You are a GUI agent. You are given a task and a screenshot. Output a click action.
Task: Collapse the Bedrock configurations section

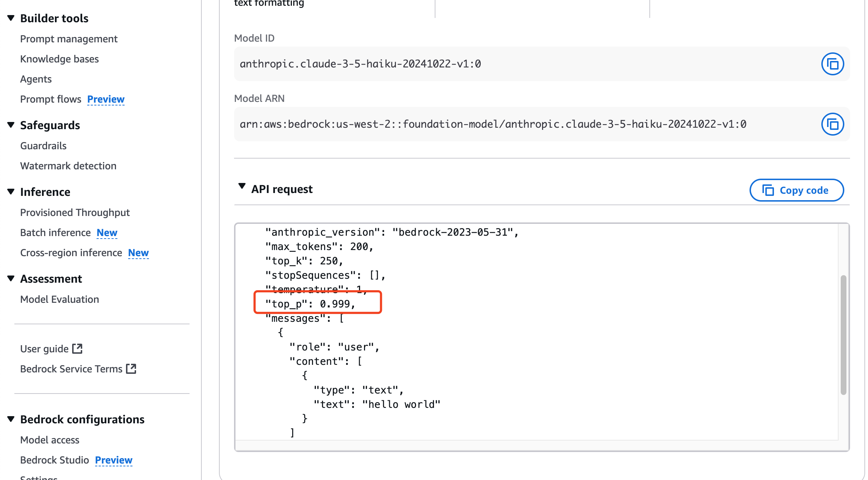click(11, 419)
